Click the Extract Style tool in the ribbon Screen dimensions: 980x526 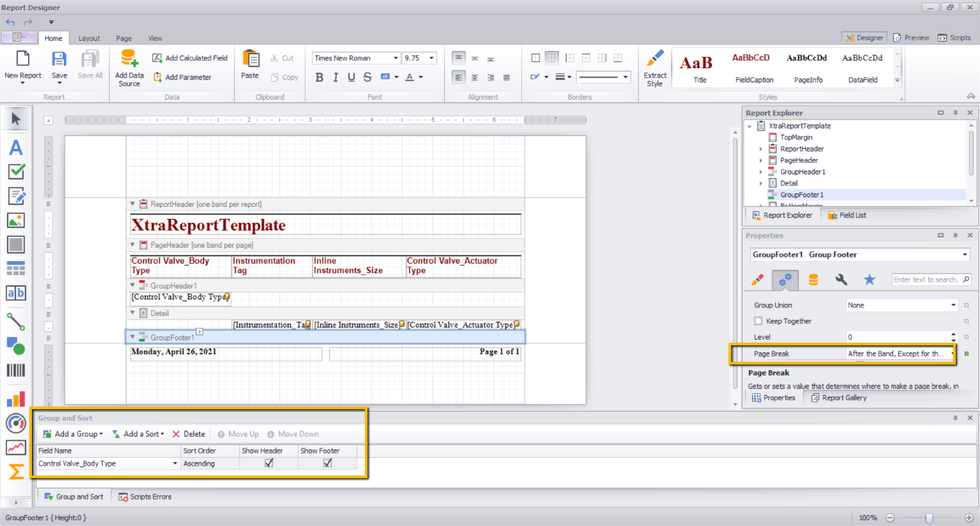(655, 68)
